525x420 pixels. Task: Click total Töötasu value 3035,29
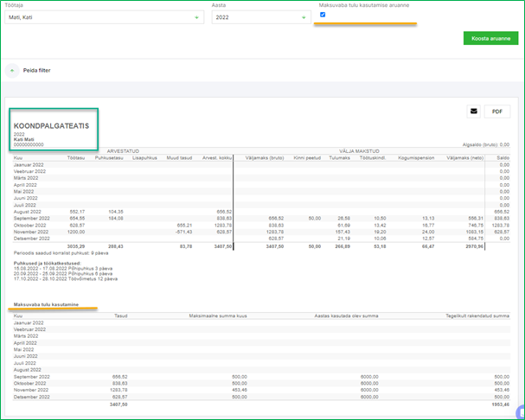click(76, 246)
